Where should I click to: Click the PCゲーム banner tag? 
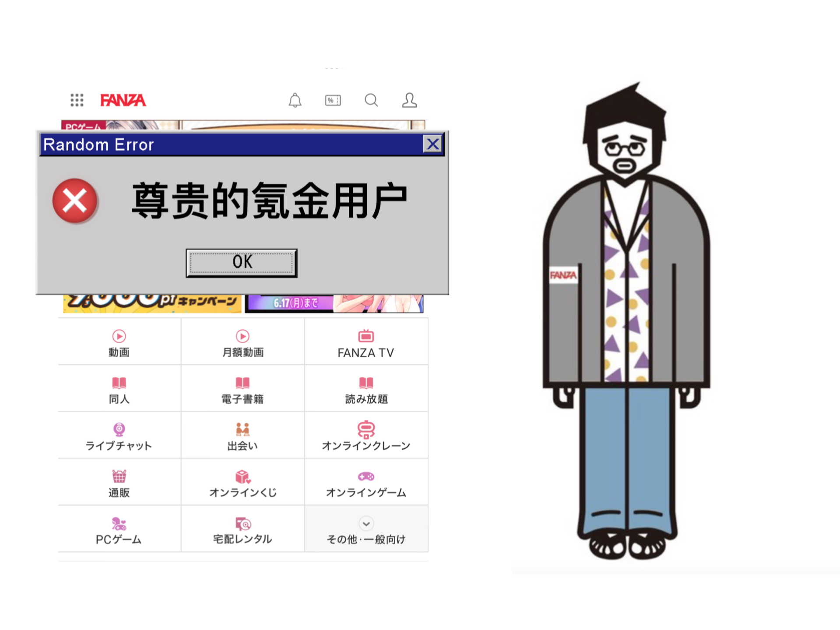pos(83,126)
